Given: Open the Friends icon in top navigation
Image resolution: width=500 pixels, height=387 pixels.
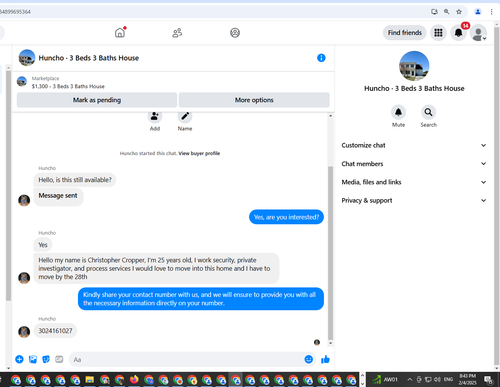Looking at the screenshot, I should 177,33.
